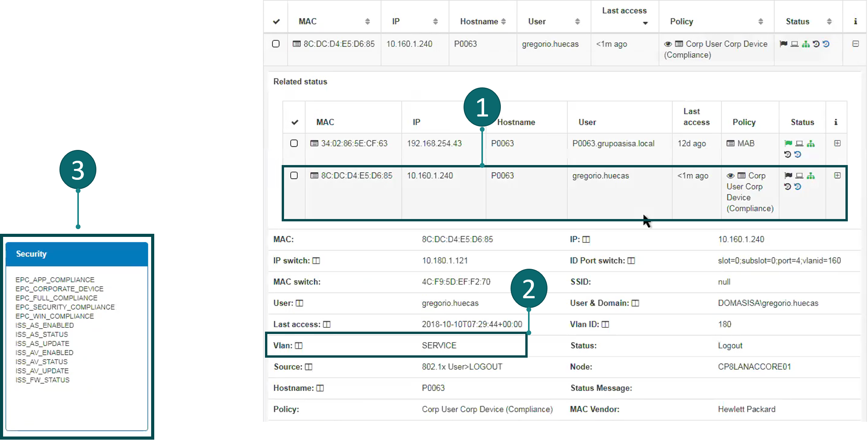Tick the checkbox for MAC 34:02:86:5E:CF:63
The width and height of the screenshot is (868, 440).
pyautogui.click(x=294, y=143)
